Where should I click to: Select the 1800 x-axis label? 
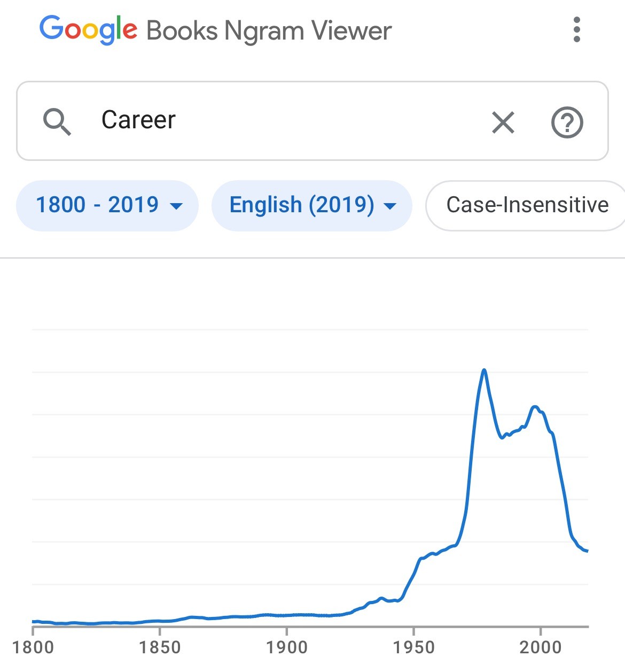pos(33,647)
